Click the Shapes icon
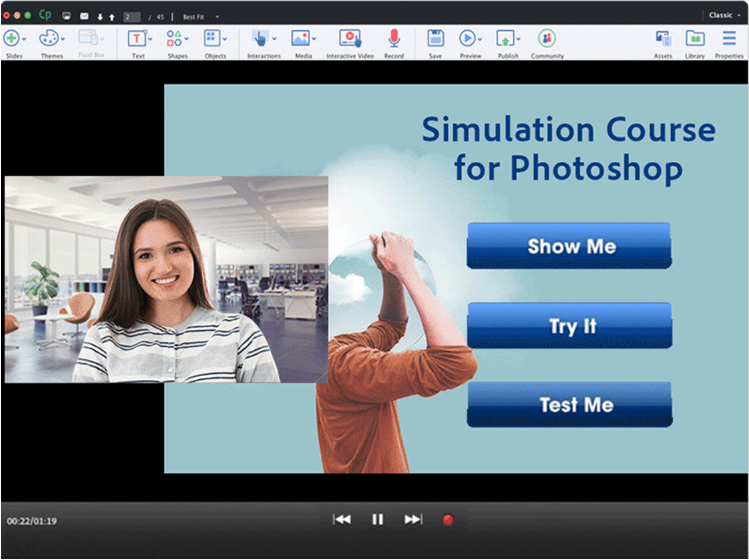Screen dimensions: 749x560 click(174, 38)
